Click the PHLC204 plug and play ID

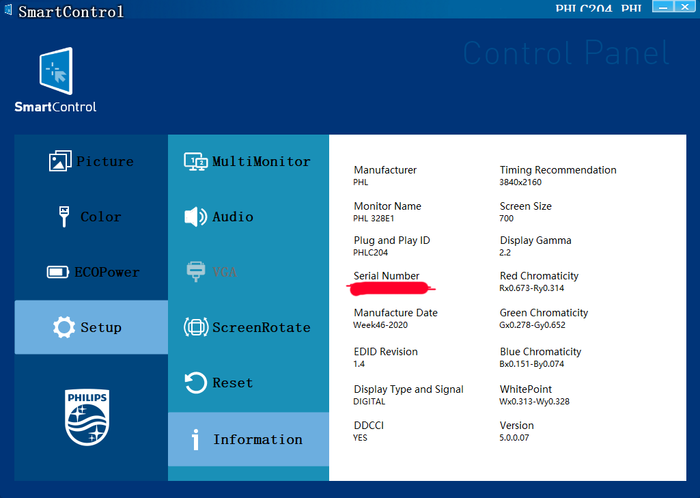(370, 253)
